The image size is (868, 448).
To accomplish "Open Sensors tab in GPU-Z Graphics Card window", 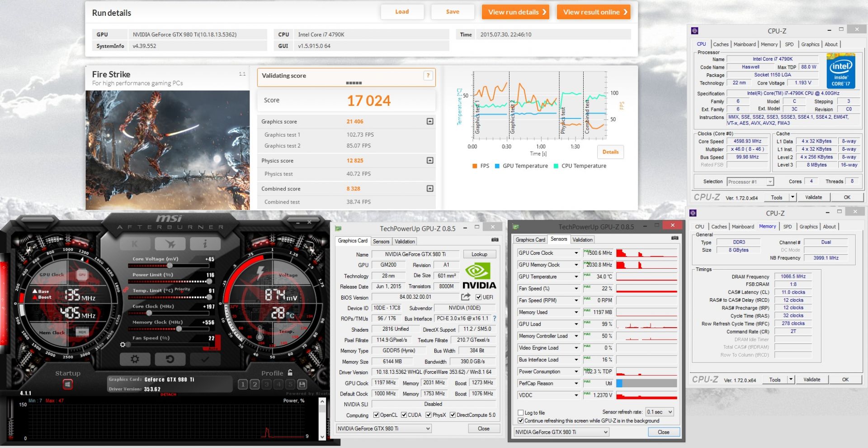I will (381, 241).
